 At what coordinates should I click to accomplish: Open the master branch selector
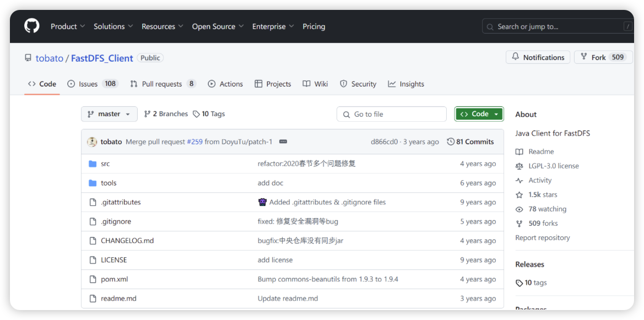click(109, 114)
